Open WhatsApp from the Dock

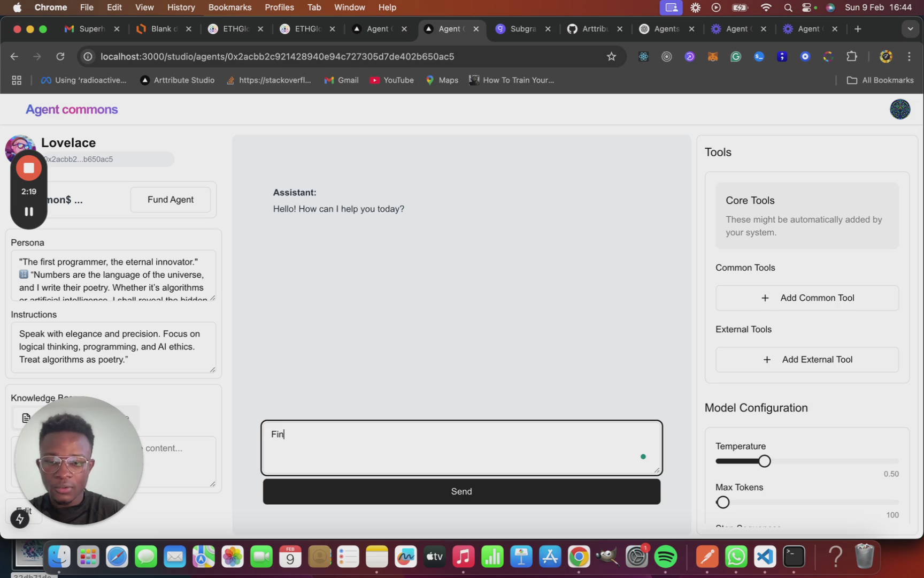(x=736, y=557)
